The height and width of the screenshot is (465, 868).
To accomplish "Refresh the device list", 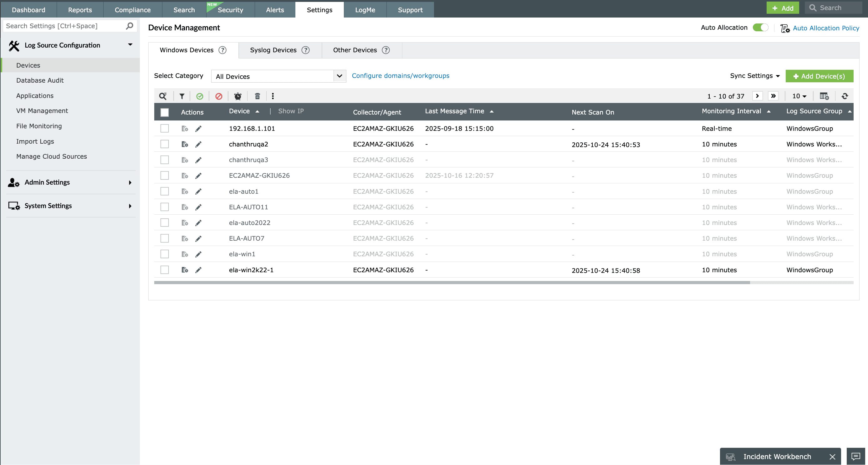I will [845, 96].
